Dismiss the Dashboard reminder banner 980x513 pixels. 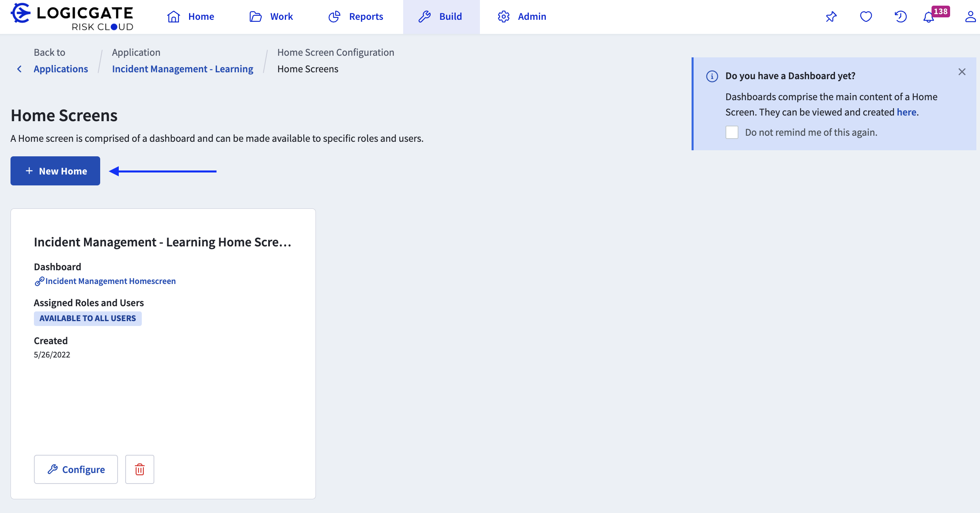tap(962, 72)
